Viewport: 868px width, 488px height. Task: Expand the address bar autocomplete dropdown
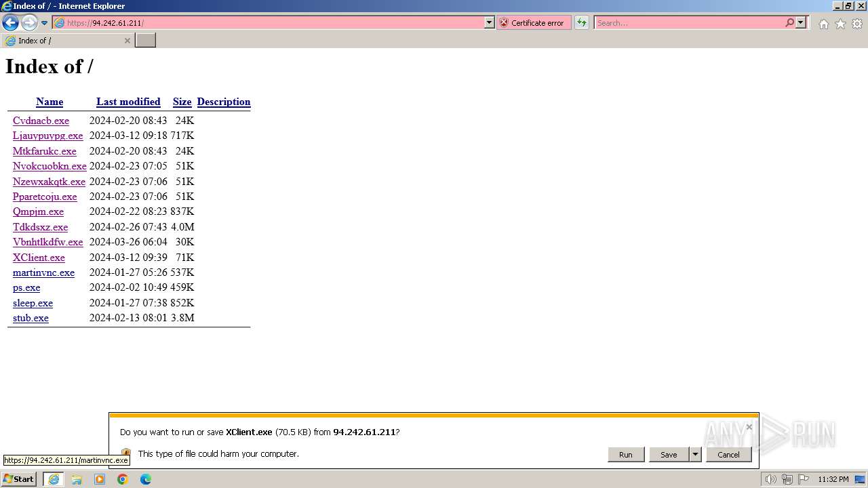click(490, 22)
